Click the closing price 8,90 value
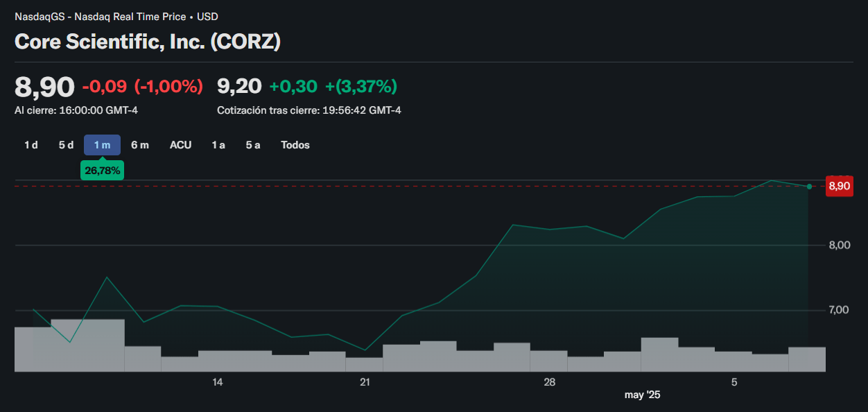The width and height of the screenshot is (868, 412). coord(44,87)
